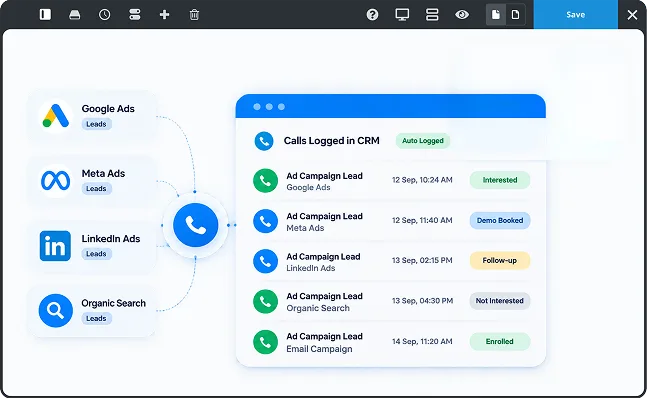
Task: Click blue phone icon in Meta Ads row
Action: click(x=265, y=221)
